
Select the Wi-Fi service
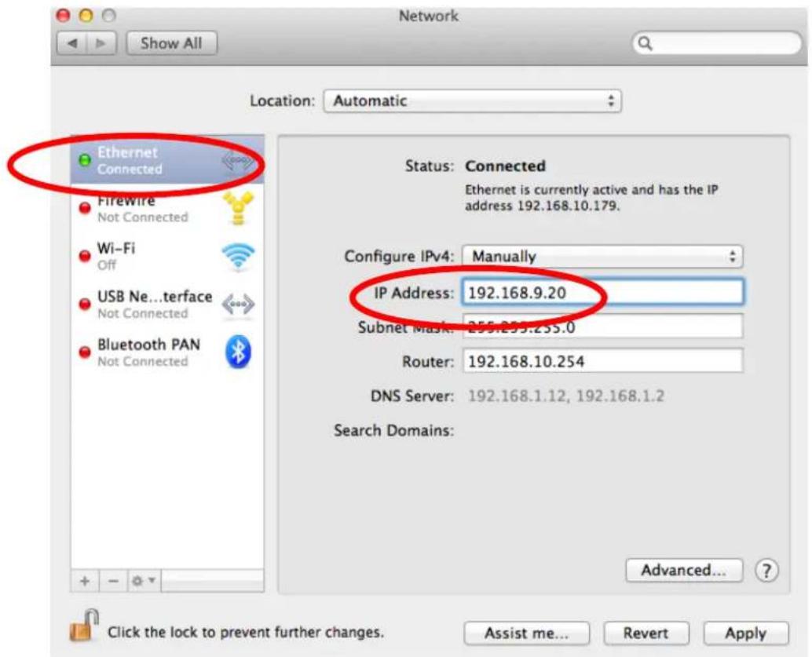tap(167, 256)
